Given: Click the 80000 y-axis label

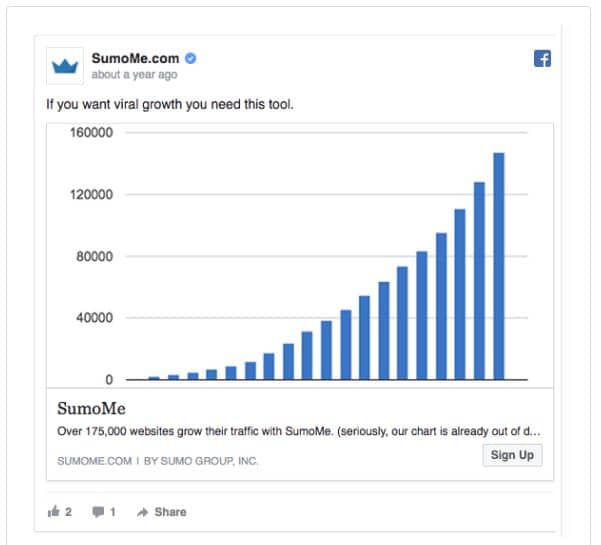Looking at the screenshot, I should click(x=92, y=257).
